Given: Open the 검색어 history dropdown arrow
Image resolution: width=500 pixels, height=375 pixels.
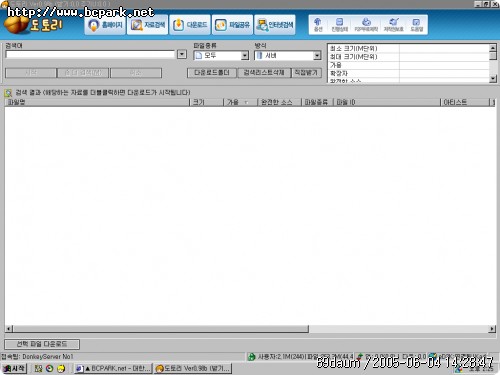Looking at the screenshot, I should point(182,54).
